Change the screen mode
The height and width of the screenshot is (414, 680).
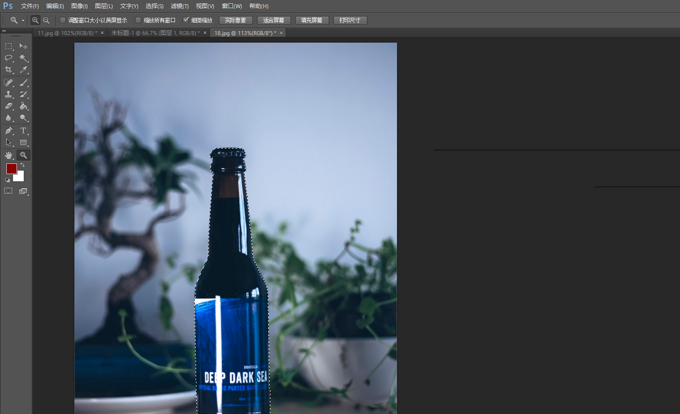pyautogui.click(x=23, y=191)
